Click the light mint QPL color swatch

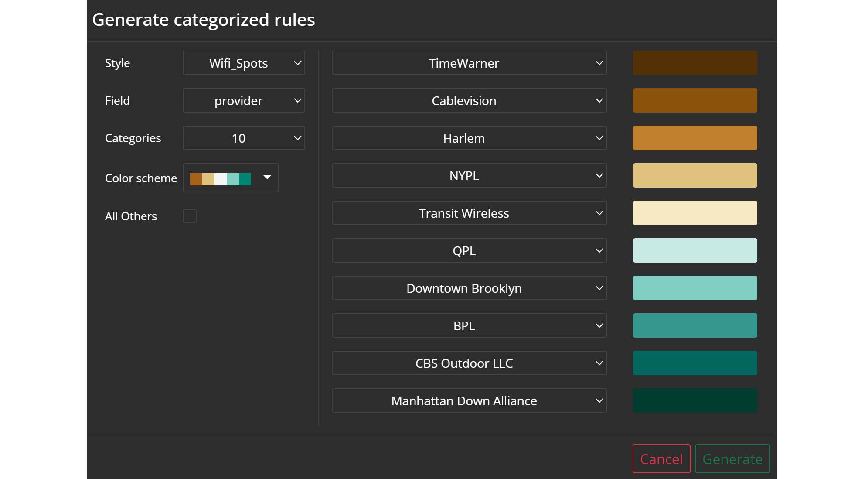coord(694,251)
